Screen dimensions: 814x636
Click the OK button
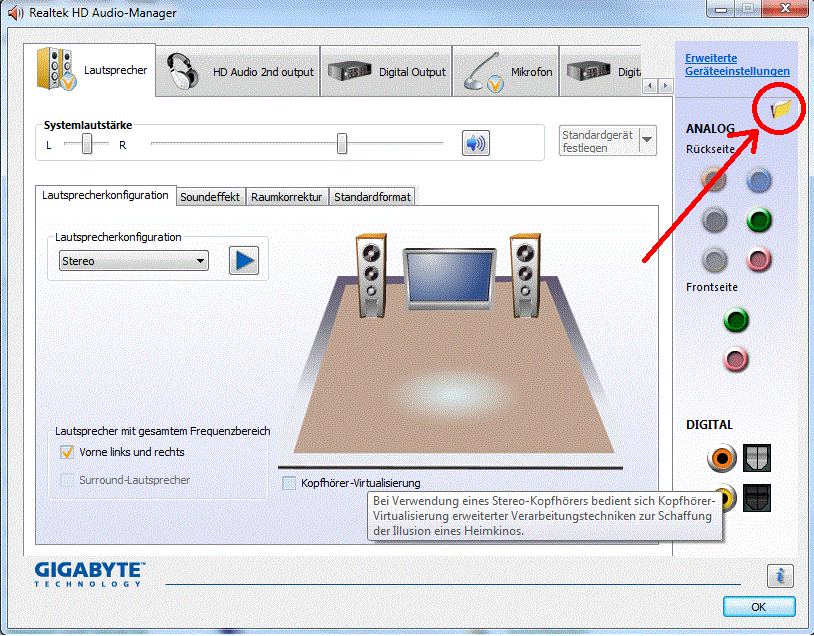click(x=758, y=607)
